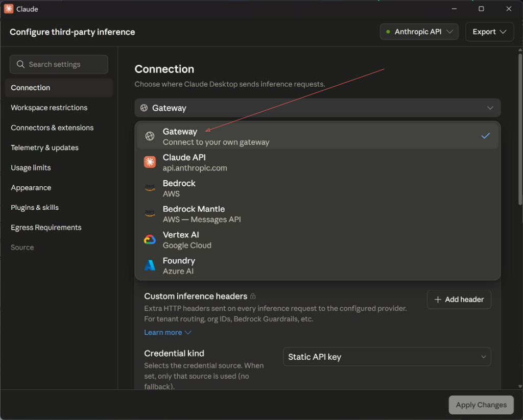Click the globe icon in Gateway selector
The height and width of the screenshot is (420, 523).
(x=144, y=108)
